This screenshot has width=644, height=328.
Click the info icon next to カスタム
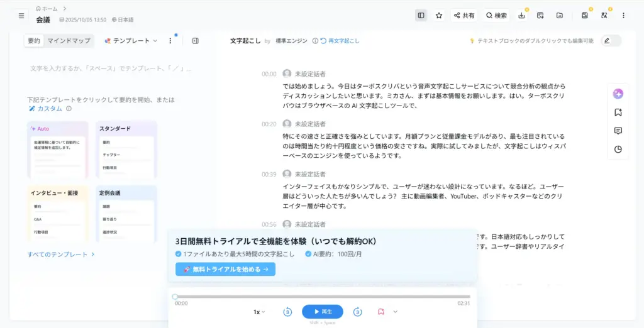[69, 109]
